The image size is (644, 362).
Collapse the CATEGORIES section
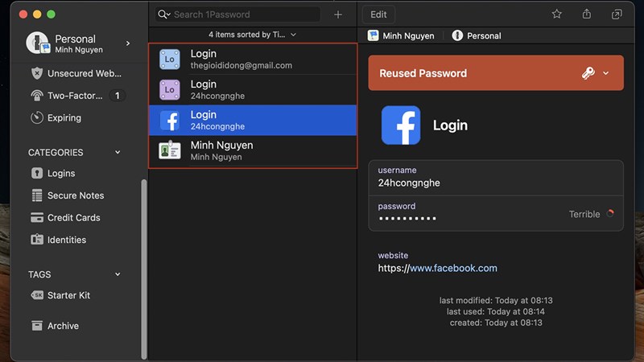tap(118, 152)
